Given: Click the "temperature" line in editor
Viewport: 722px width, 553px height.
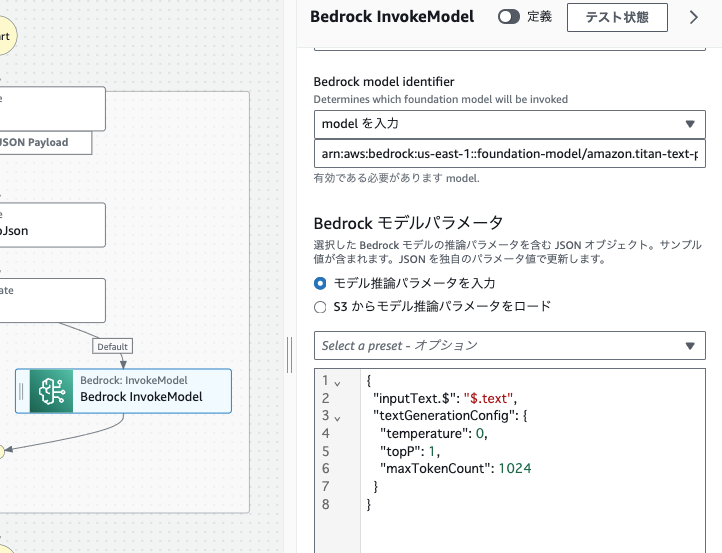Looking at the screenshot, I should (433, 433).
